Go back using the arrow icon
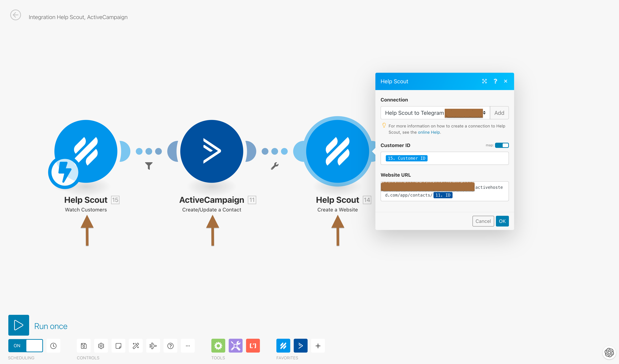 [15, 15]
